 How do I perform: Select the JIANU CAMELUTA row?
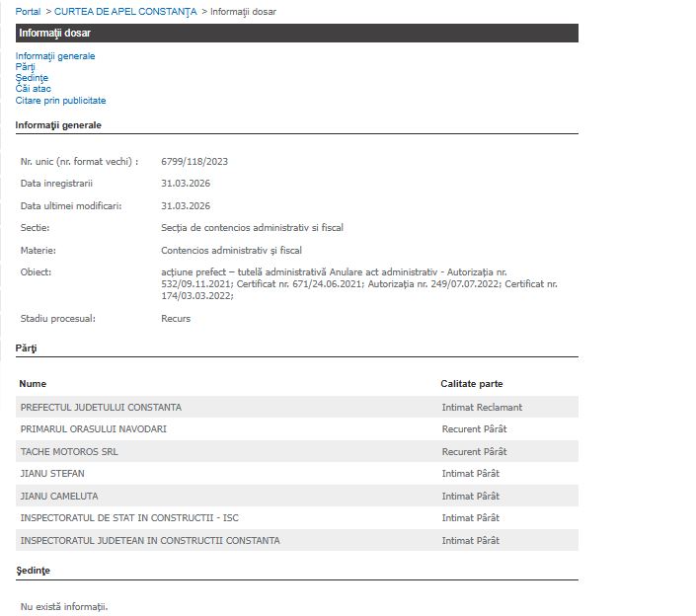[59, 496]
